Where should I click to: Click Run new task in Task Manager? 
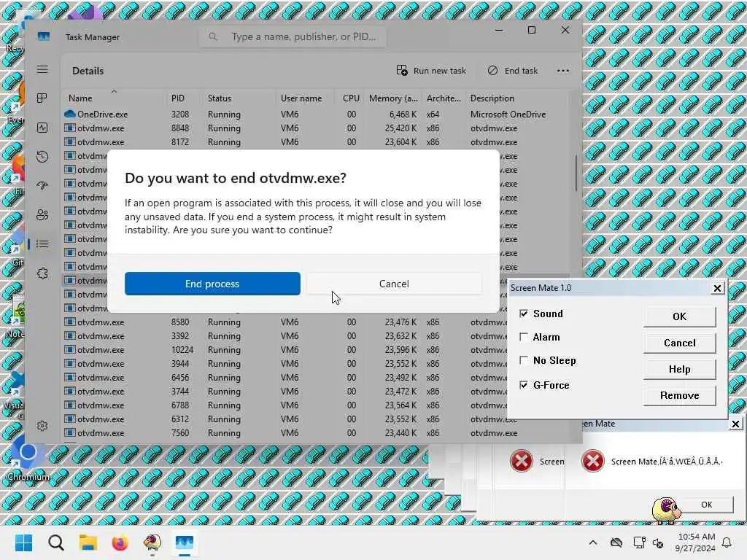pyautogui.click(x=431, y=71)
